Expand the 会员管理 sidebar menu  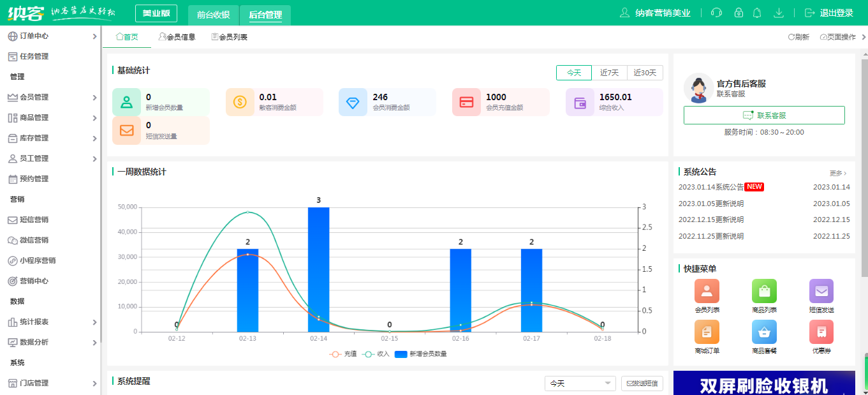coord(51,97)
